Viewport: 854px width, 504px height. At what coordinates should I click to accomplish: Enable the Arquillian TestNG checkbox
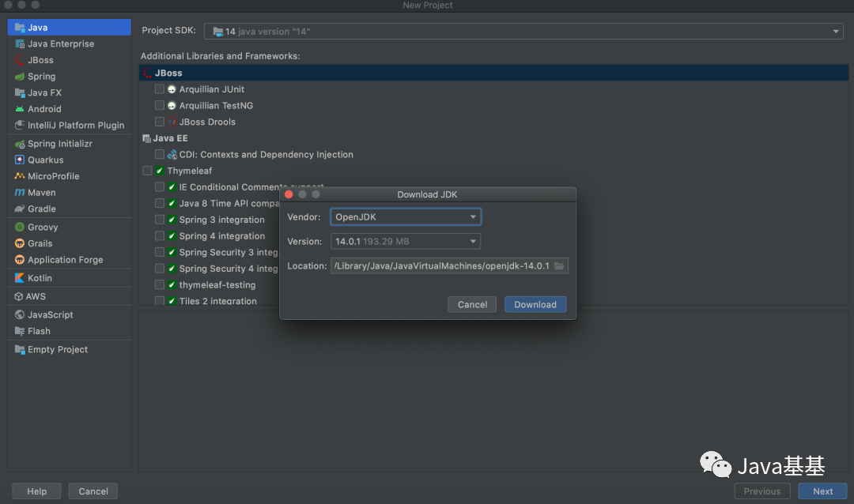point(160,106)
